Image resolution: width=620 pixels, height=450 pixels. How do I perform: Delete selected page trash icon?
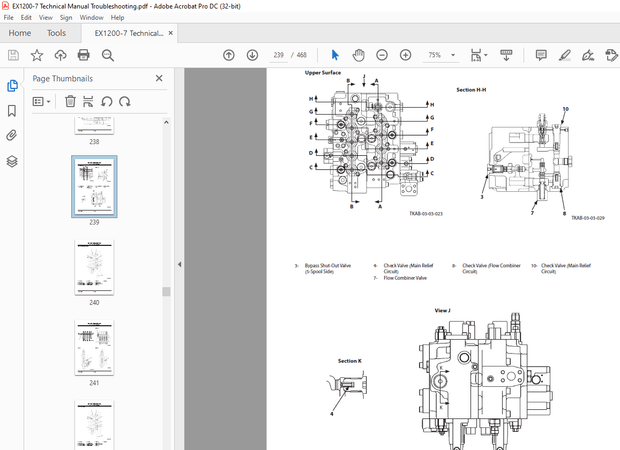70,102
